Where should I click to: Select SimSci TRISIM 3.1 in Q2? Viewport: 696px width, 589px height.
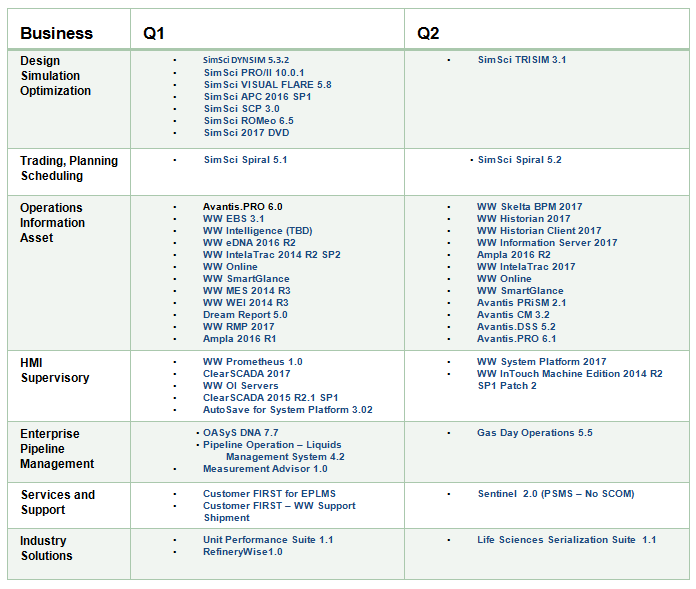[x=522, y=59]
